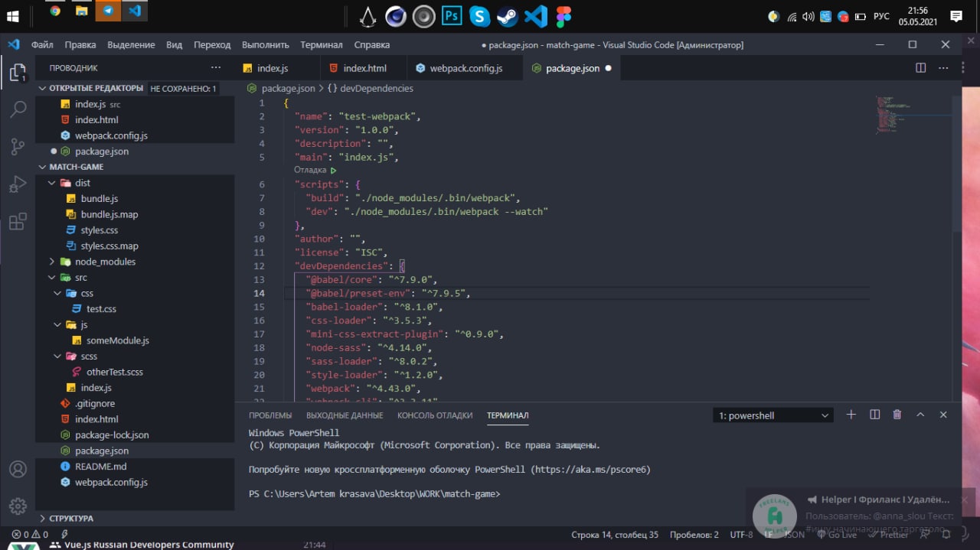
Task: Add a new terminal with plus icon
Action: coord(851,415)
